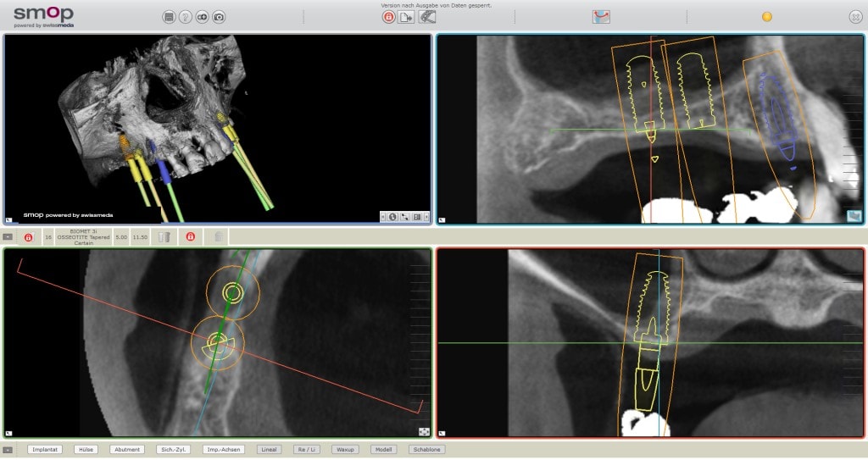Expand 3D view toolbar with right arrow
Screen dimensions: 868x460
[426, 217]
